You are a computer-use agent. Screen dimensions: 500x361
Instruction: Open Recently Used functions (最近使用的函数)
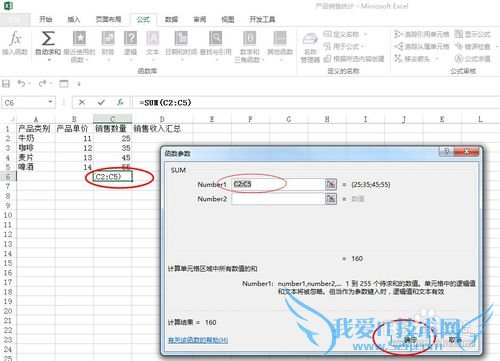(79, 46)
